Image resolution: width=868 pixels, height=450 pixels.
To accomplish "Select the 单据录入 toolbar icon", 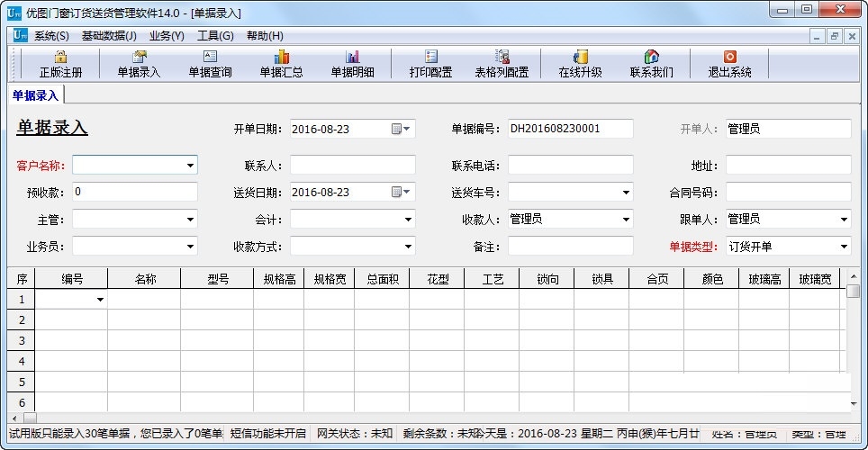I will pyautogui.click(x=140, y=57).
